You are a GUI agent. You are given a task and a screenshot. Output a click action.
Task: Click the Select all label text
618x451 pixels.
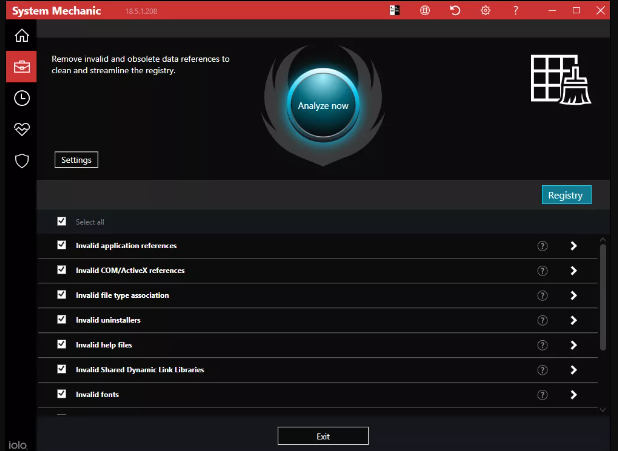coord(90,222)
